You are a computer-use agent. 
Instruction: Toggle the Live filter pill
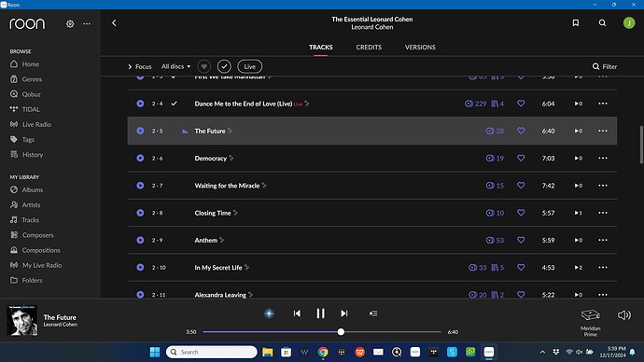(250, 66)
